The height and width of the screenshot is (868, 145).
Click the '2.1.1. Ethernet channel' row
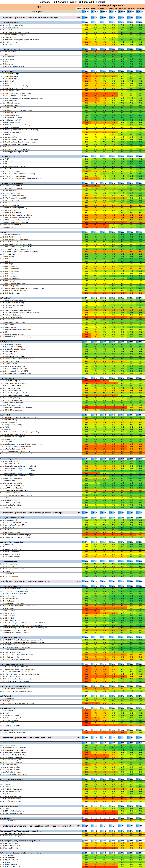click(38, 520)
